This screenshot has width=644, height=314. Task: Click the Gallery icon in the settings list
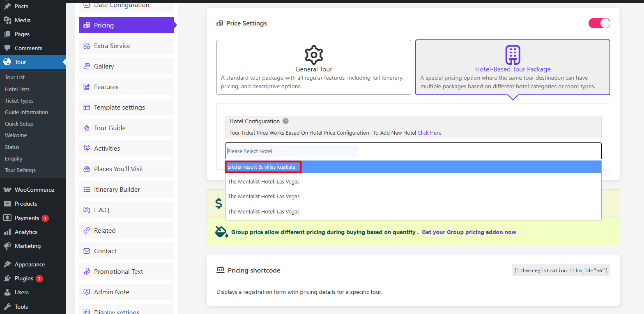point(87,66)
